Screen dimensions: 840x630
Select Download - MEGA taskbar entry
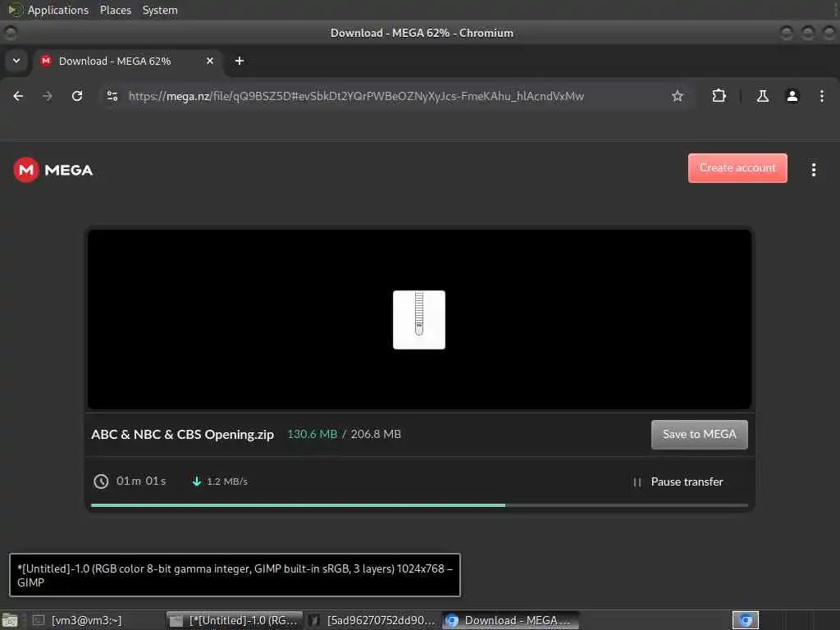(x=510, y=620)
